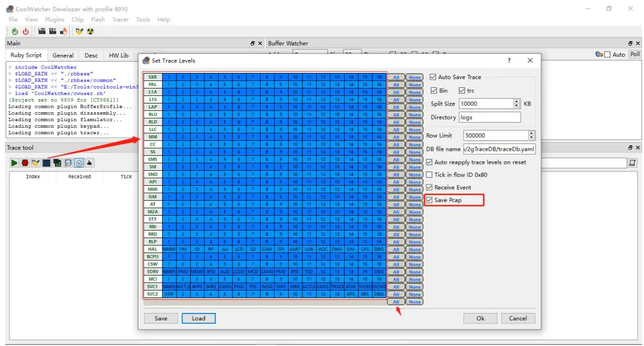Click the Poll button in Buffer Watcher

click(x=635, y=54)
